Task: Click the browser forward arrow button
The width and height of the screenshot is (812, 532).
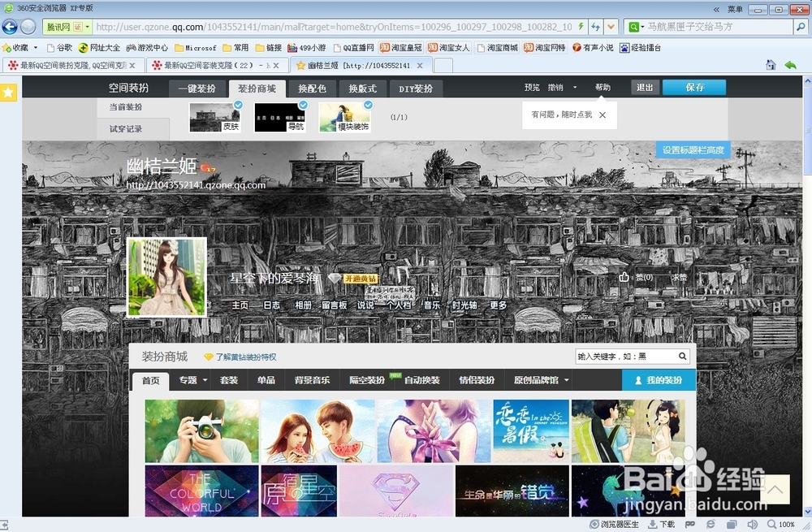Action: point(28,27)
